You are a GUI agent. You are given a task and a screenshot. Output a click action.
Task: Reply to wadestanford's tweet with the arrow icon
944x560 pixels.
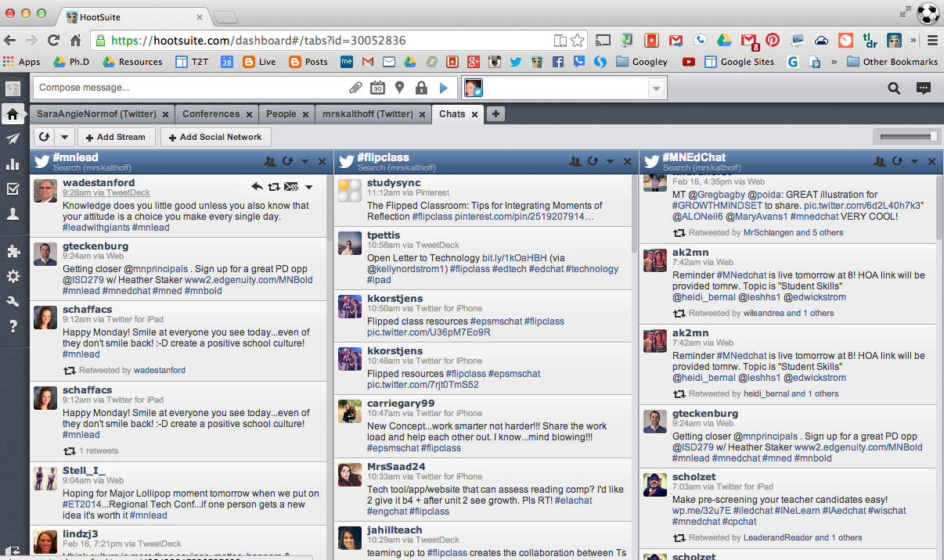coord(257,186)
